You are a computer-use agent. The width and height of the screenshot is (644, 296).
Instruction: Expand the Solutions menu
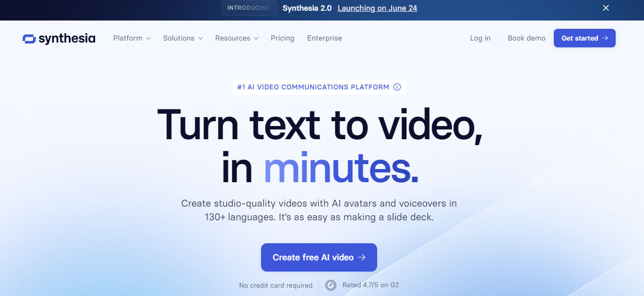(x=183, y=38)
